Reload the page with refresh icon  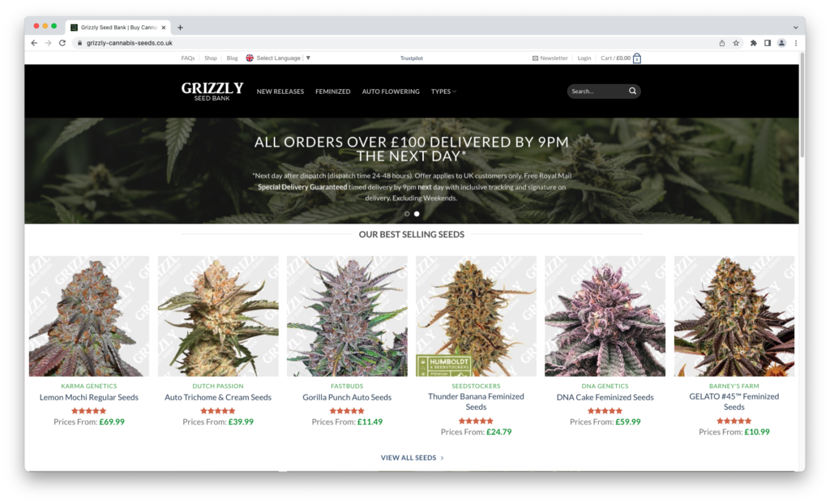coord(62,43)
